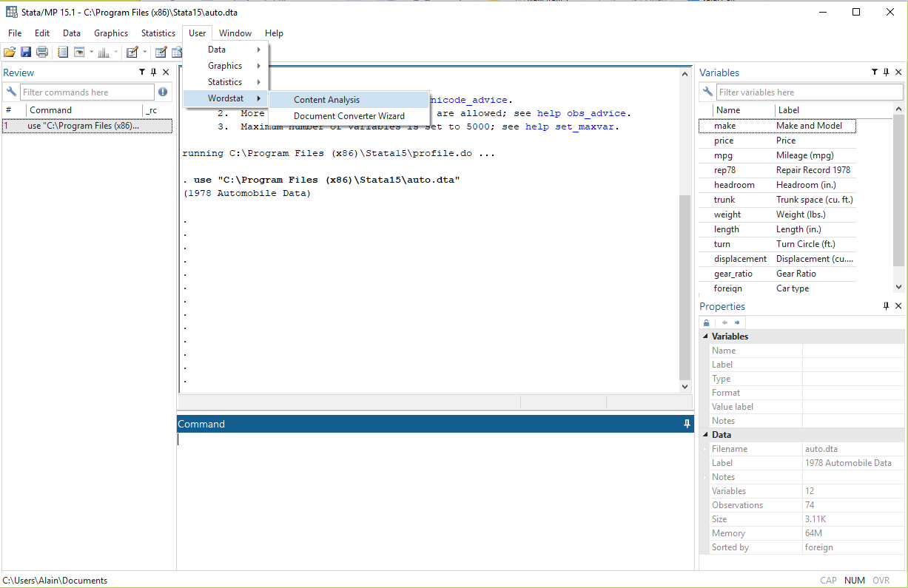908x588 pixels.
Task: Open the Data Editor (edit) icon
Action: (x=161, y=52)
